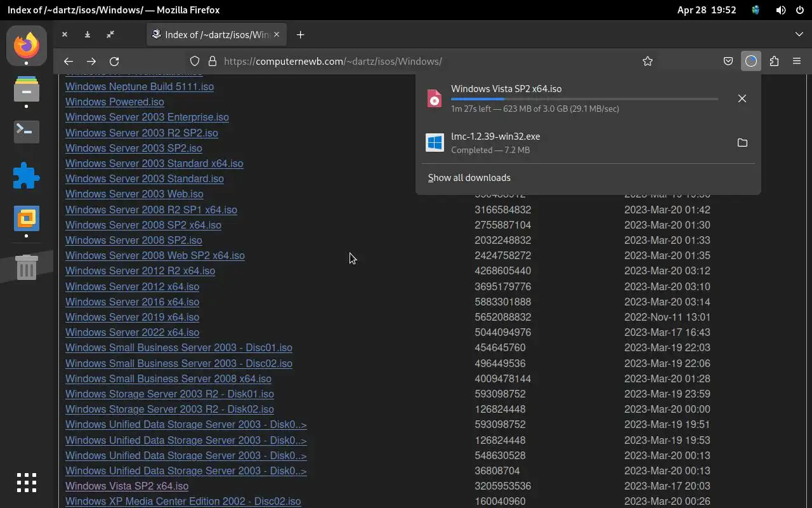The image size is (812, 508).
Task: Open the virtual machine app in dock
Action: (x=27, y=218)
